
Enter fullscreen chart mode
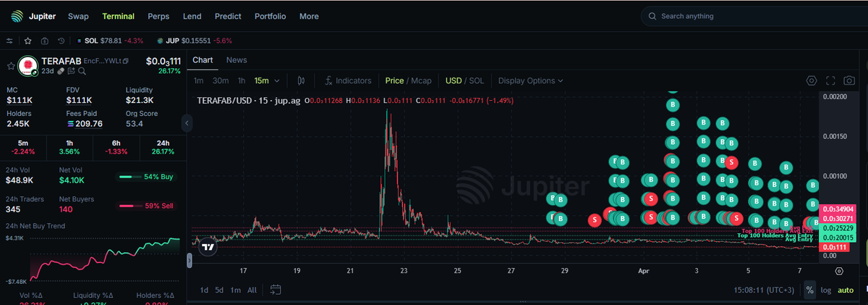tap(830, 80)
